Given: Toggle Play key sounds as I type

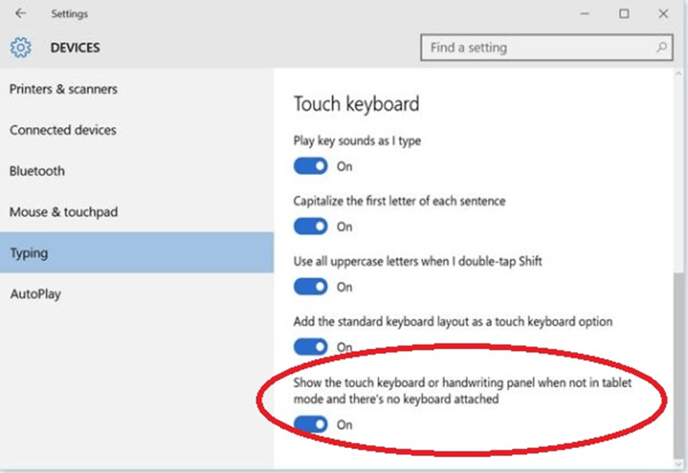Looking at the screenshot, I should pyautogui.click(x=311, y=166).
